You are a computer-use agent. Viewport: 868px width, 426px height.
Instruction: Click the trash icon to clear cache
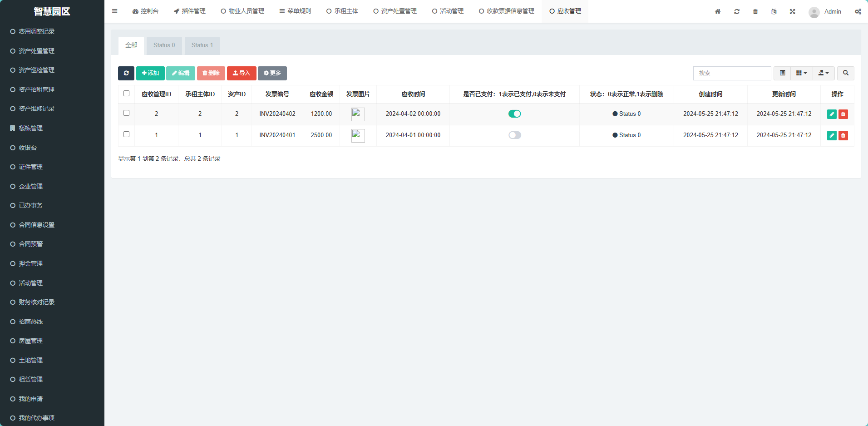point(755,12)
